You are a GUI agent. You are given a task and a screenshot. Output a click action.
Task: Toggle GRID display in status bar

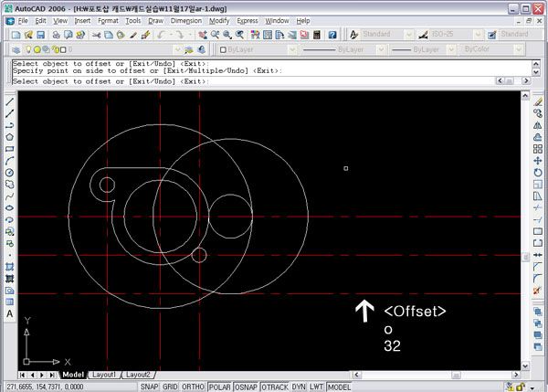(x=170, y=387)
